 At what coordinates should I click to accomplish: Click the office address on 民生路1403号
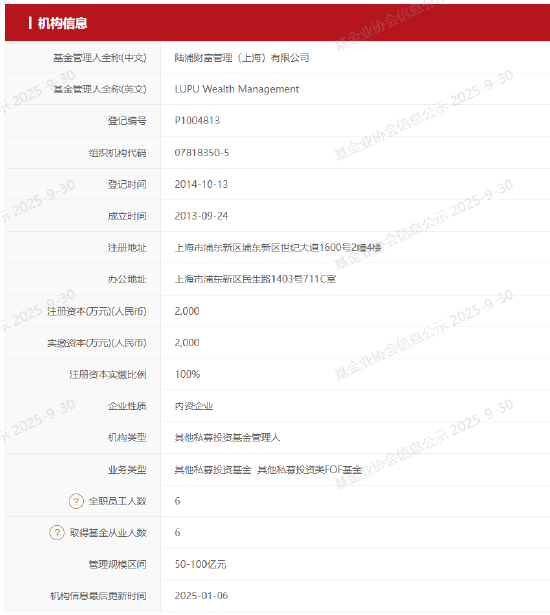pyautogui.click(x=255, y=279)
